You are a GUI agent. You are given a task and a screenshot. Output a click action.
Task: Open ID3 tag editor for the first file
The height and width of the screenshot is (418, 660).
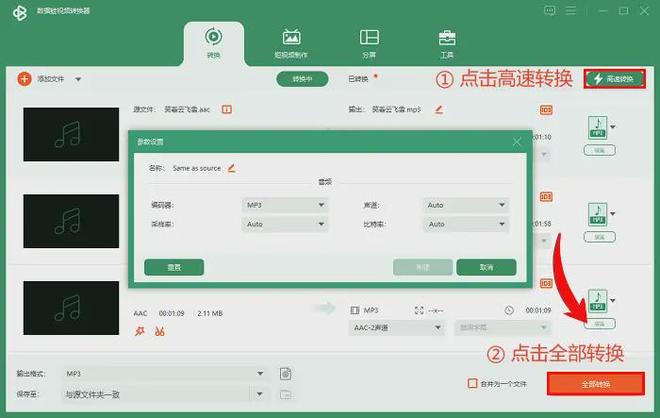(546, 110)
